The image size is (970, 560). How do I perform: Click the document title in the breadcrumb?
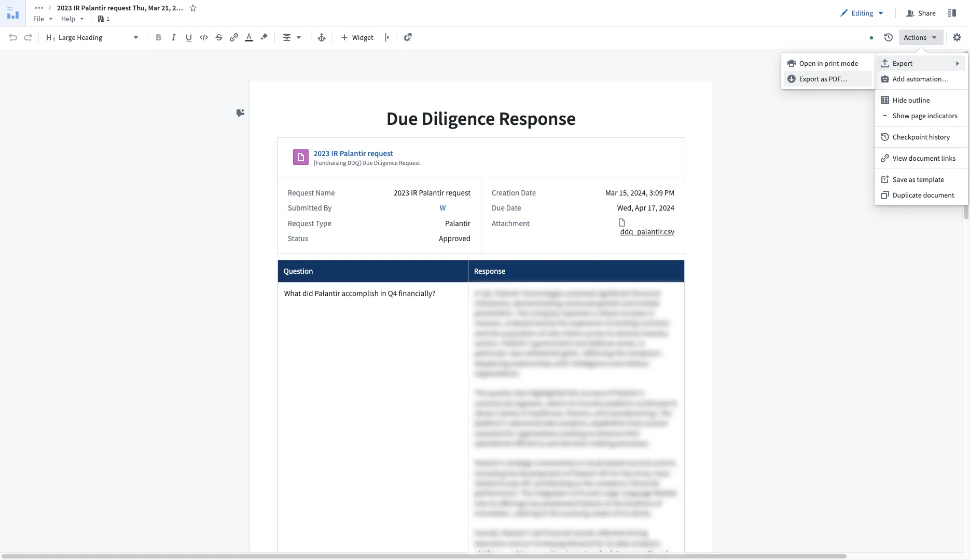click(120, 8)
